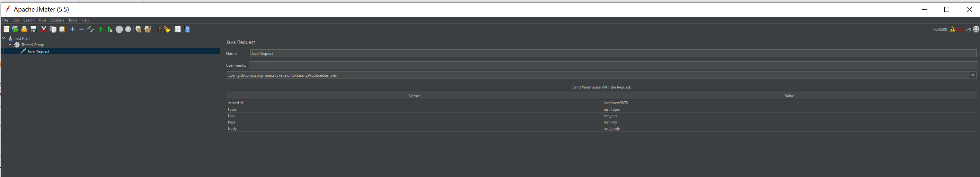This screenshot has width=980, height=177.
Task: Select the topic parameter name cell
Action: coord(414,109)
